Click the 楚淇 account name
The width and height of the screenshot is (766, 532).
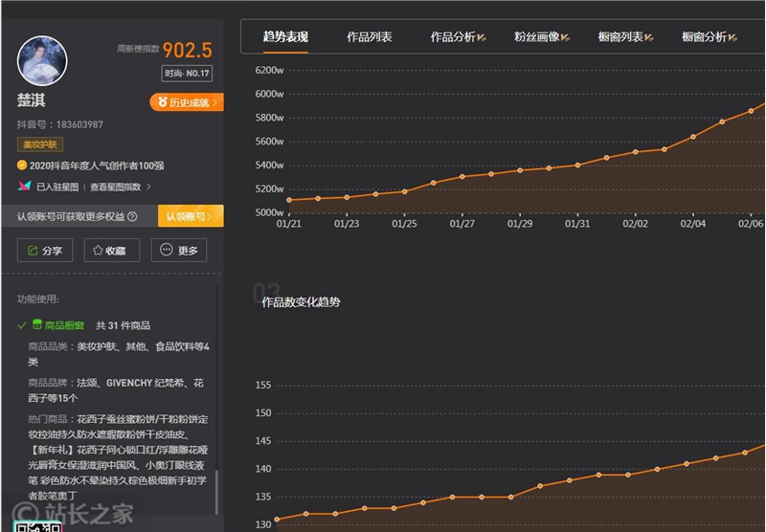coord(32,100)
